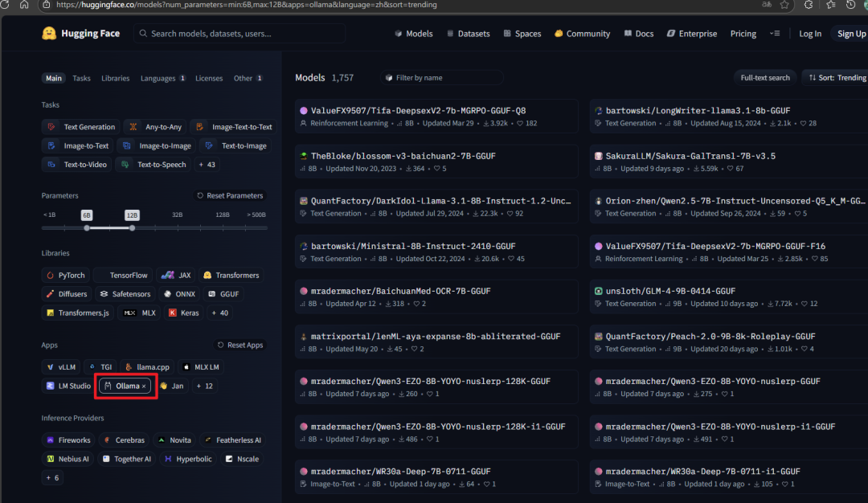The image size is (868, 503).
Task: Click Reset Apps
Action: click(x=240, y=345)
